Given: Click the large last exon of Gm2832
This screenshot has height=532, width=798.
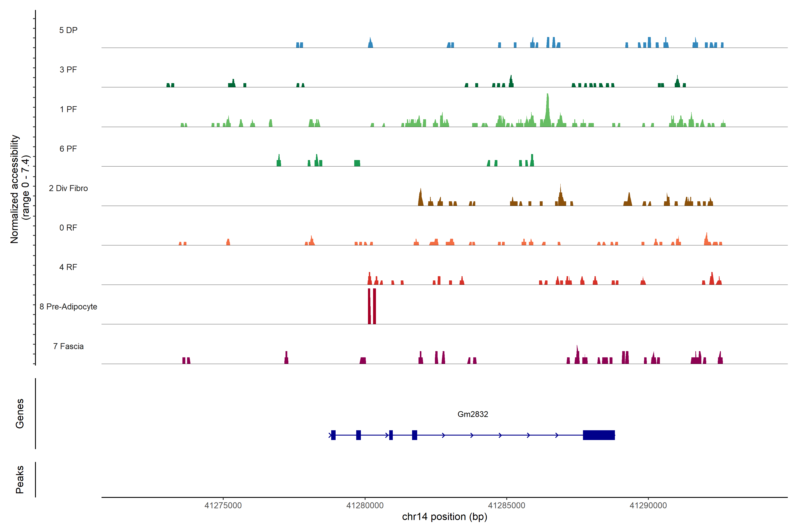Looking at the screenshot, I should (x=598, y=435).
